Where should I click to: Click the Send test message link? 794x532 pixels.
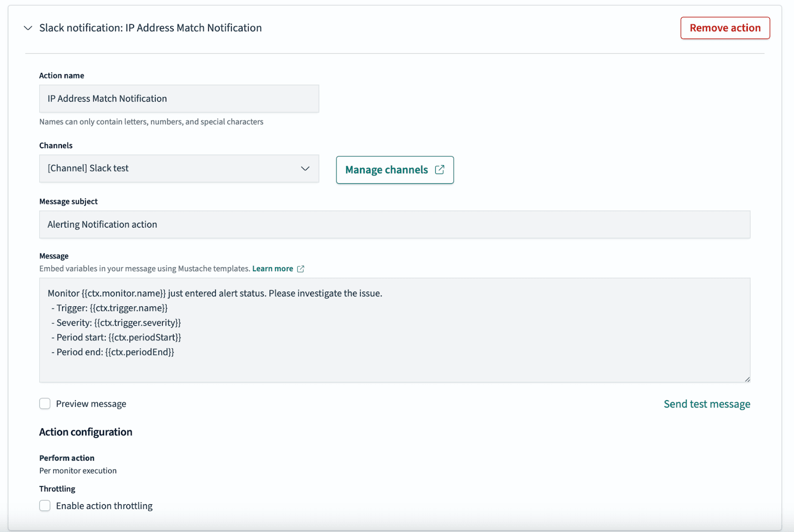[707, 404]
